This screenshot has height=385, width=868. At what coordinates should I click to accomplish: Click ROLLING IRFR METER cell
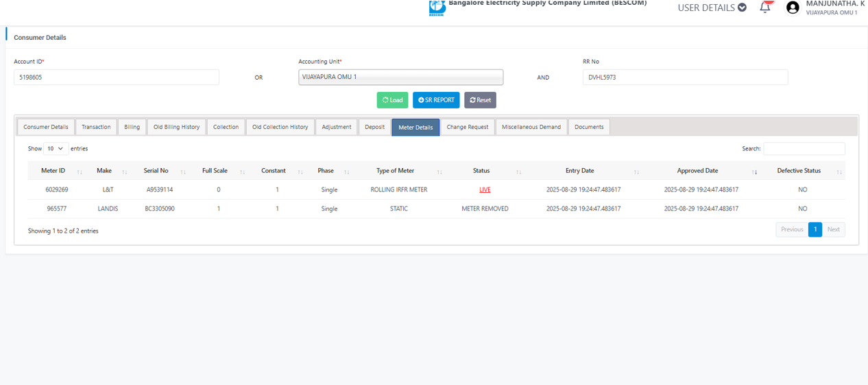(399, 189)
